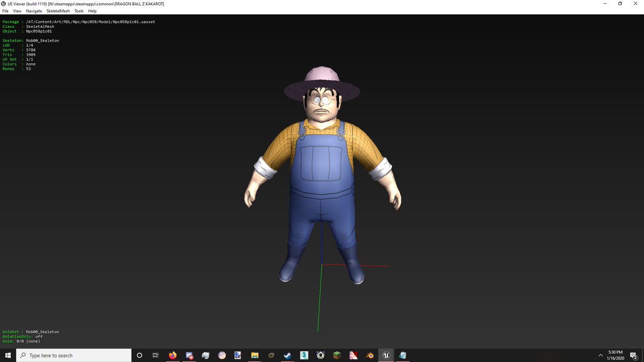Open the Navigate menu
Image resolution: width=644 pixels, height=362 pixels.
point(34,11)
